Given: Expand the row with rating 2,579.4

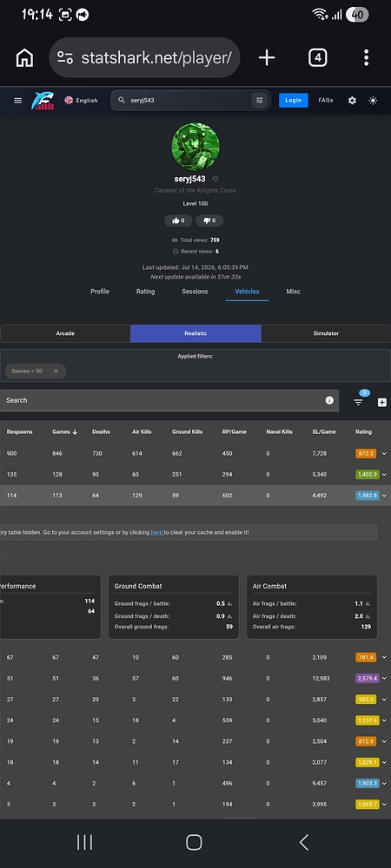Looking at the screenshot, I should pyautogui.click(x=384, y=678).
